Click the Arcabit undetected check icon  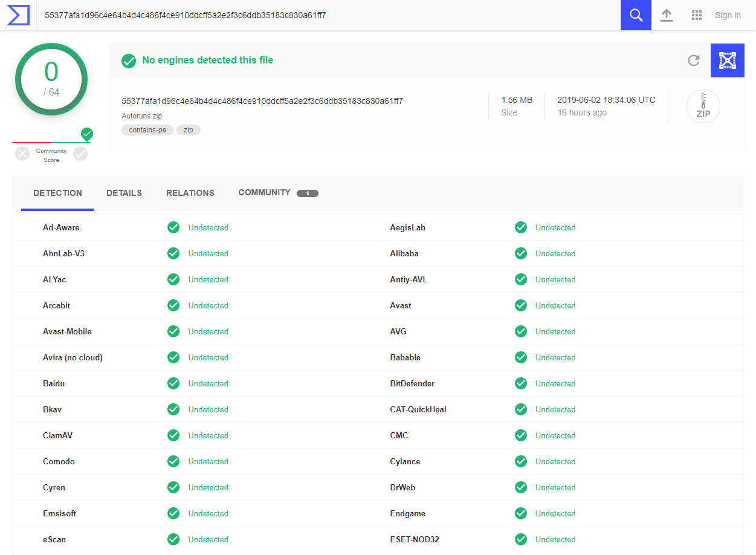pos(173,305)
